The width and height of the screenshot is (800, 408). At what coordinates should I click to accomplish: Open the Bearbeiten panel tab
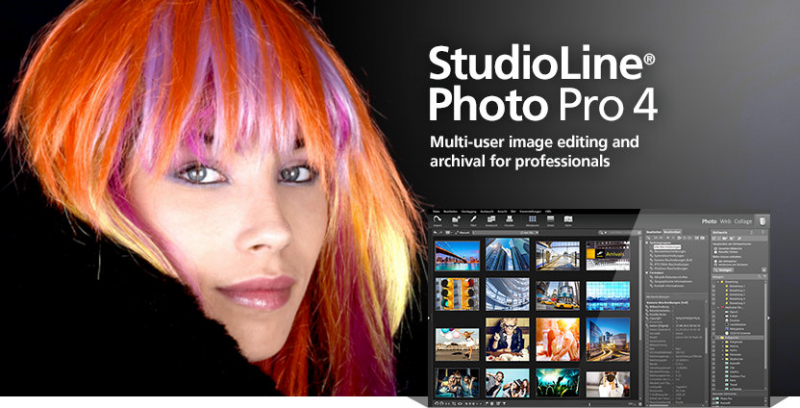tap(654, 232)
